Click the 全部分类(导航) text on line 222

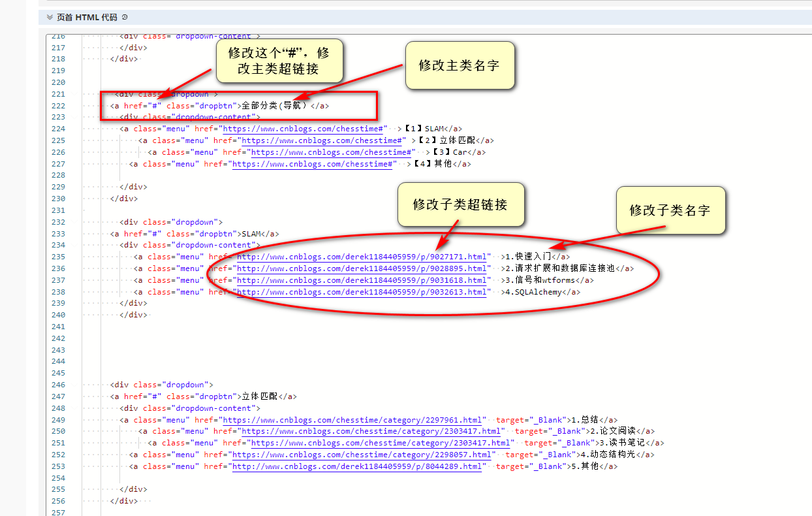(x=274, y=106)
